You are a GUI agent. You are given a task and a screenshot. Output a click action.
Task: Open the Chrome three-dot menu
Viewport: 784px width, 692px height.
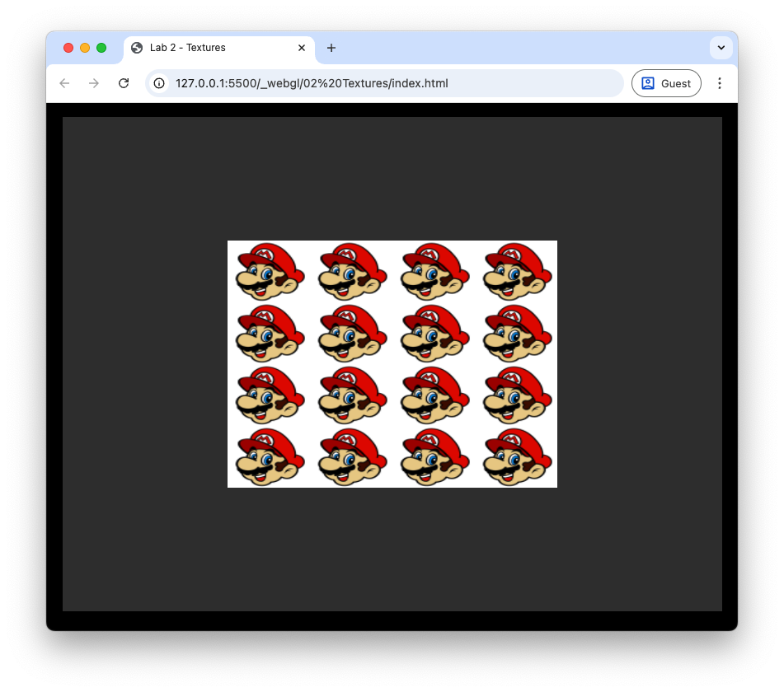point(720,83)
